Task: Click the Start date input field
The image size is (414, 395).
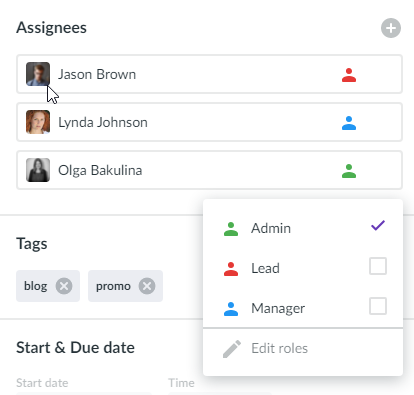Action: click(x=84, y=393)
